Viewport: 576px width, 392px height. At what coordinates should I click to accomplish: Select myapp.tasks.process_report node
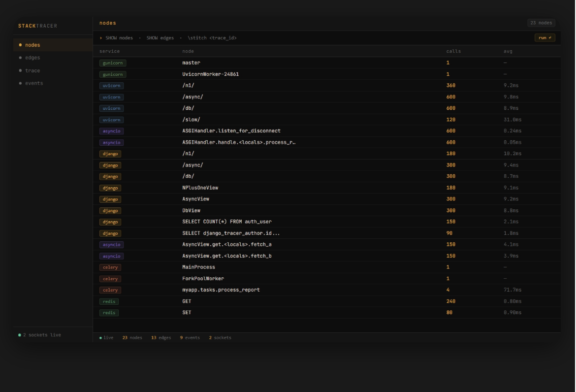(x=221, y=290)
